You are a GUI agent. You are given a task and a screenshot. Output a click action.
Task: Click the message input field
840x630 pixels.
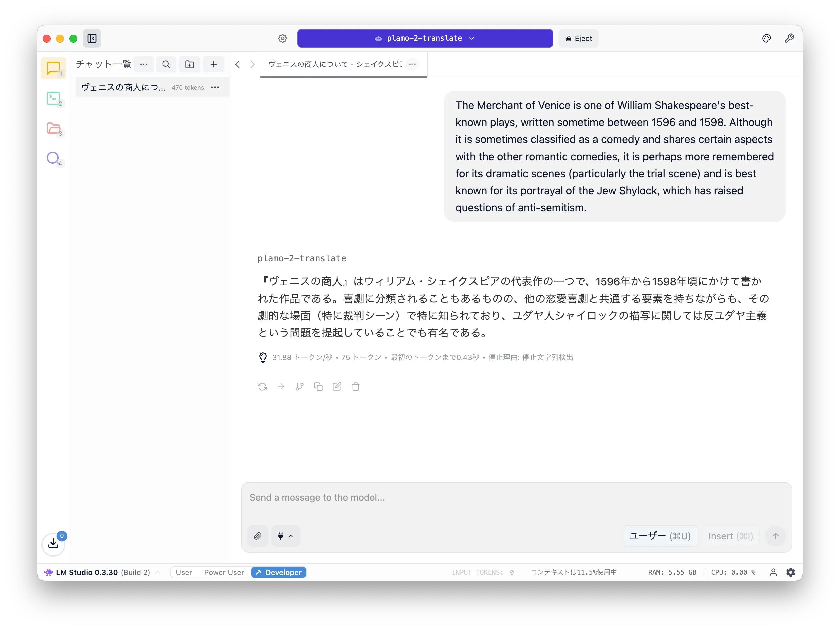[x=456, y=497]
